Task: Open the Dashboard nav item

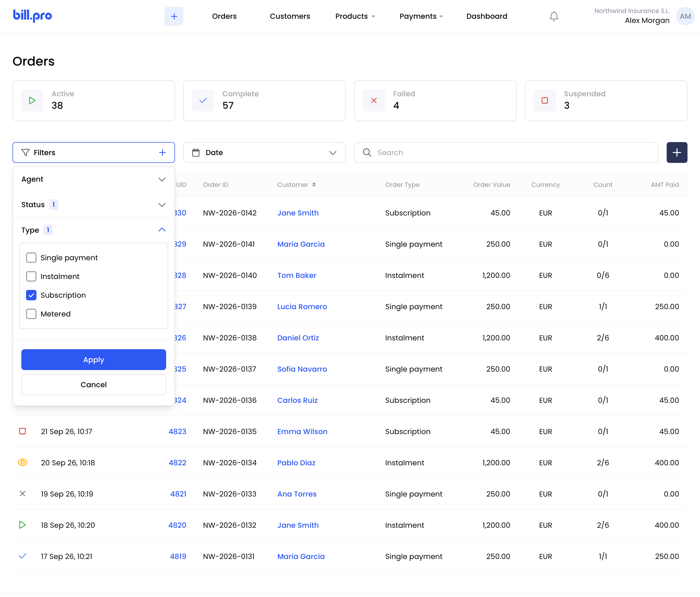Action: [x=487, y=16]
